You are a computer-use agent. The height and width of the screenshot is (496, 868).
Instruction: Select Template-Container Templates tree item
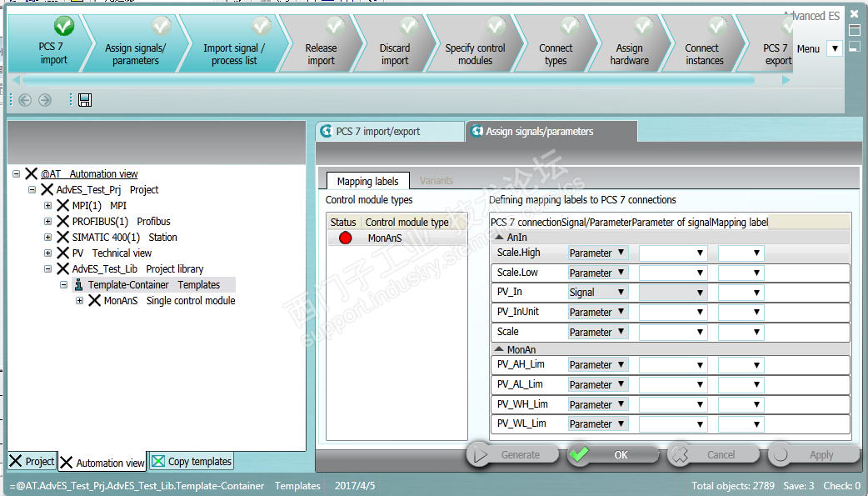click(x=154, y=285)
